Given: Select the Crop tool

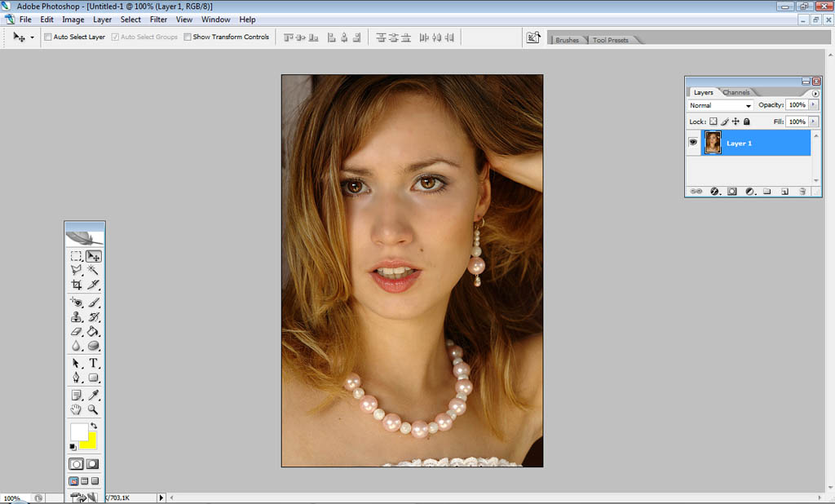Looking at the screenshot, I should point(77,285).
